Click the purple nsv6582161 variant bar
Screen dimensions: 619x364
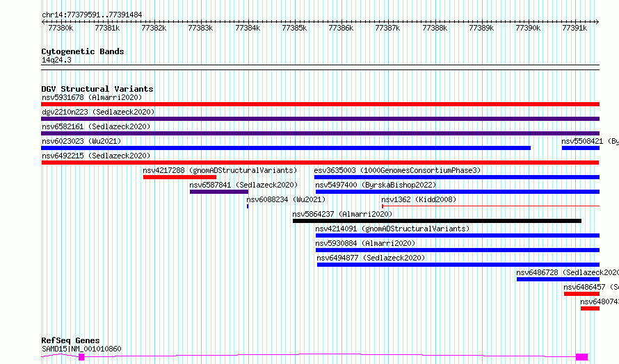pos(320,133)
